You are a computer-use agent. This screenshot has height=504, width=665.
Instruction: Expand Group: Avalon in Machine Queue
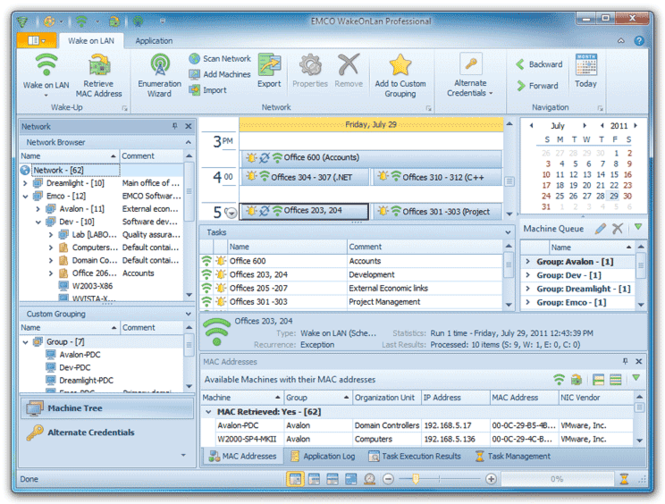pos(528,261)
